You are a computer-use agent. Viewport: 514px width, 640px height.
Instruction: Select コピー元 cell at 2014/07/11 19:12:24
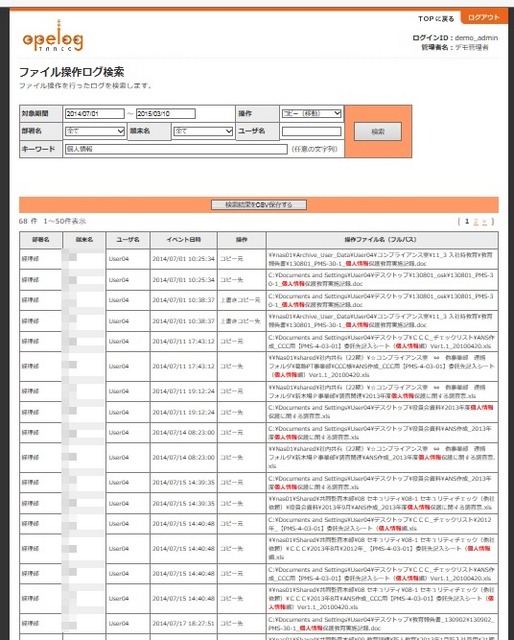point(242,391)
